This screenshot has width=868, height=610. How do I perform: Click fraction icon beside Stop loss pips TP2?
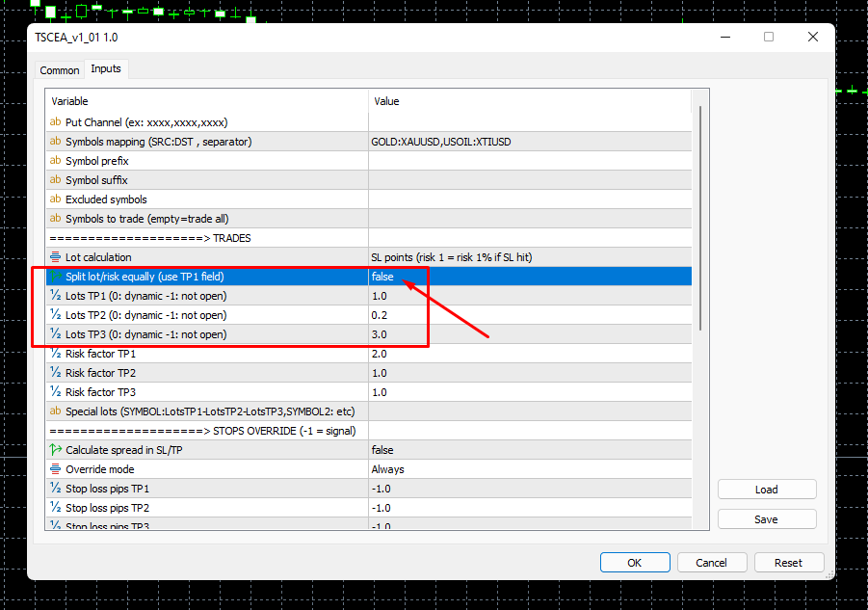click(55, 508)
